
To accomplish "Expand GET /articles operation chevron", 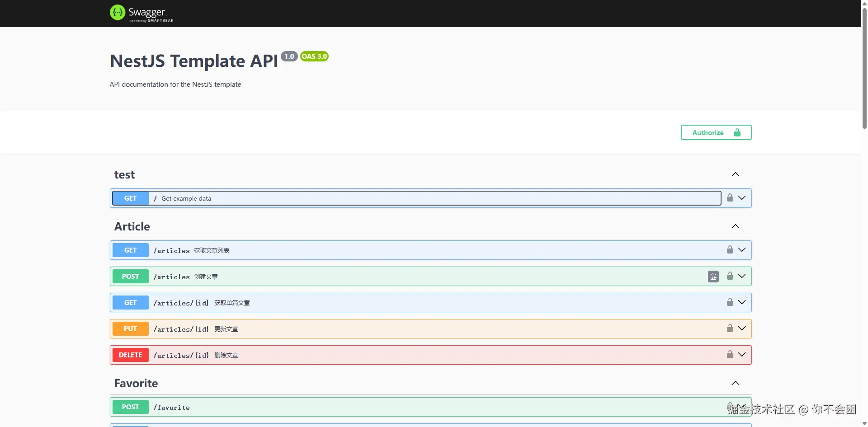I will (x=742, y=250).
